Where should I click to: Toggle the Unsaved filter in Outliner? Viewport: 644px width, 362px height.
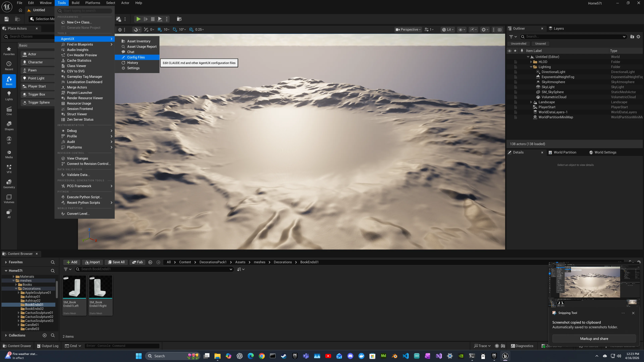pos(540,43)
